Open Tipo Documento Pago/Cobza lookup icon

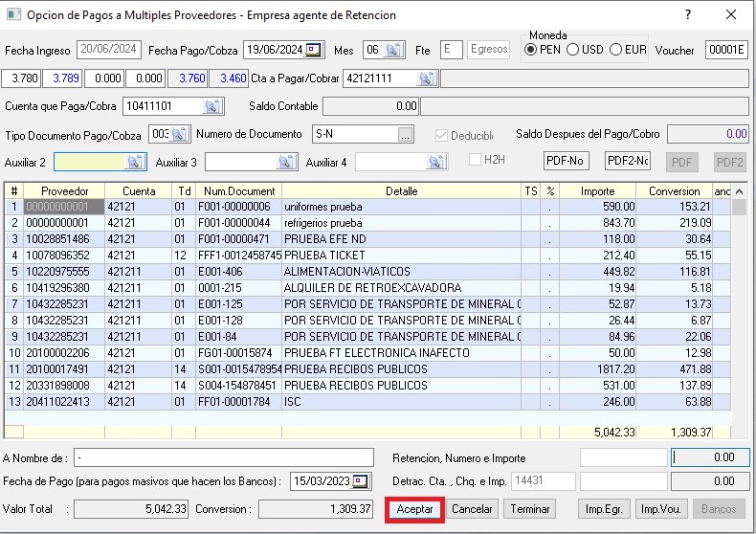pos(179,134)
